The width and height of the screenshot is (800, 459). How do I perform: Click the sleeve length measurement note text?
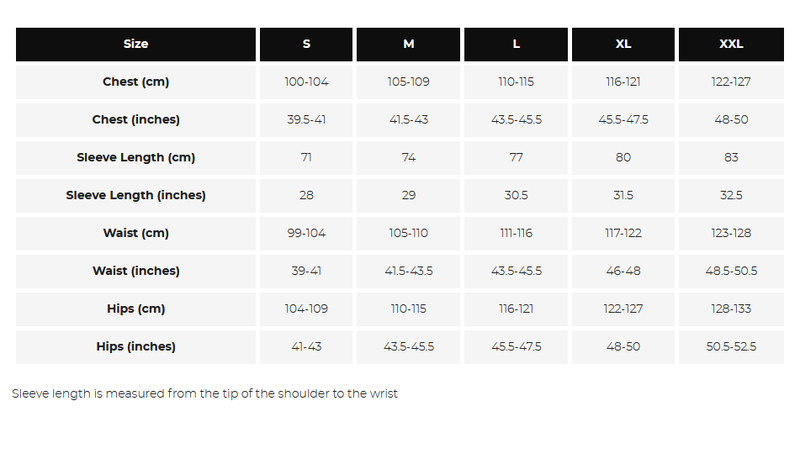[205, 394]
